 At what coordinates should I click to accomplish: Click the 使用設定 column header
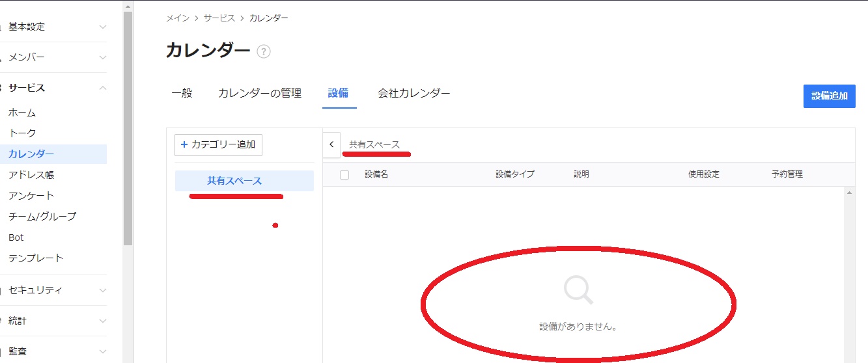pyautogui.click(x=704, y=174)
